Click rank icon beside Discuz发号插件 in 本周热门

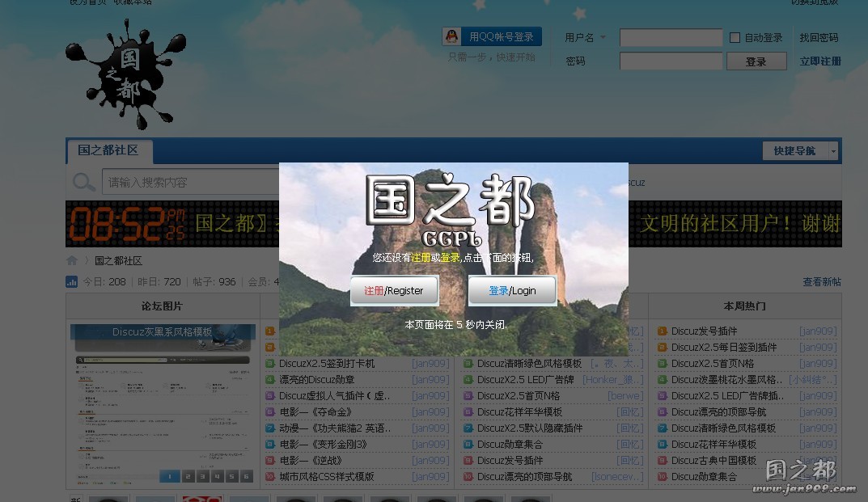(662, 331)
